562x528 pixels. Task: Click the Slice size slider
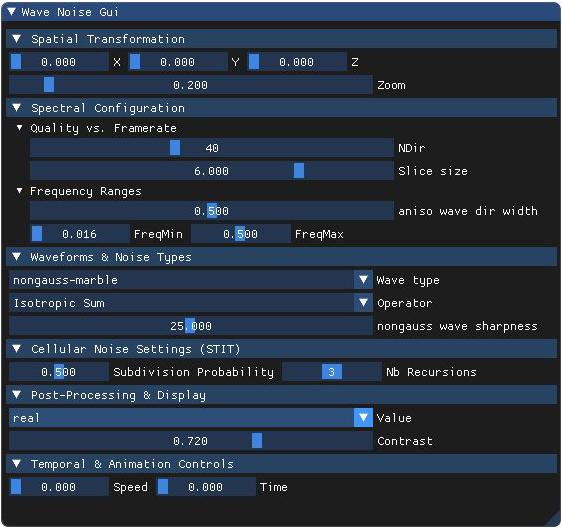pos(212,171)
